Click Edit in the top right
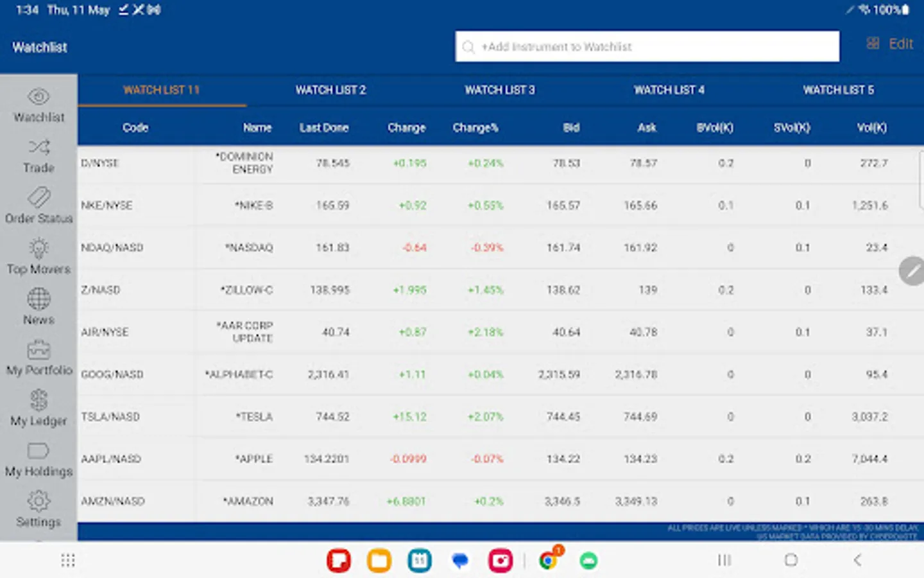This screenshot has height=578, width=924. 900,44
